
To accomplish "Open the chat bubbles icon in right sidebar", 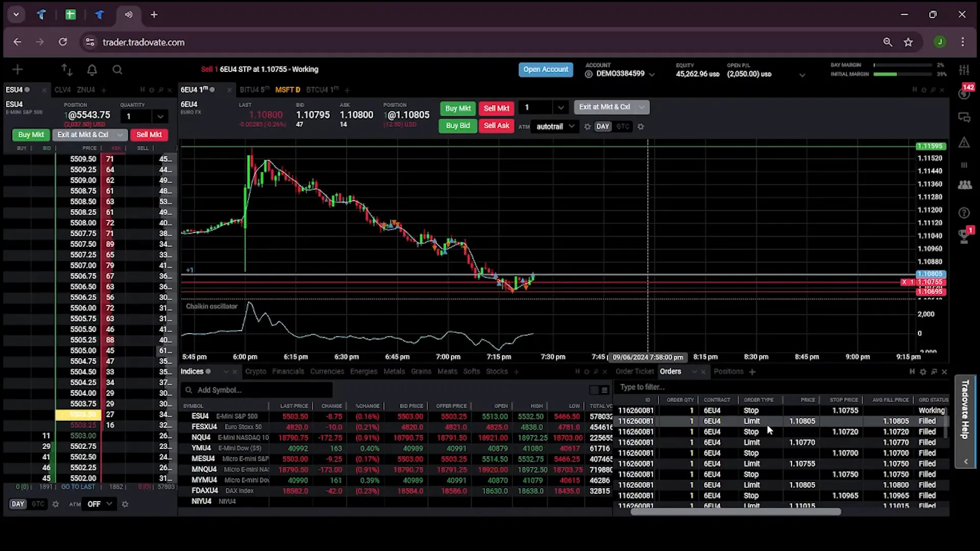I will click(964, 118).
